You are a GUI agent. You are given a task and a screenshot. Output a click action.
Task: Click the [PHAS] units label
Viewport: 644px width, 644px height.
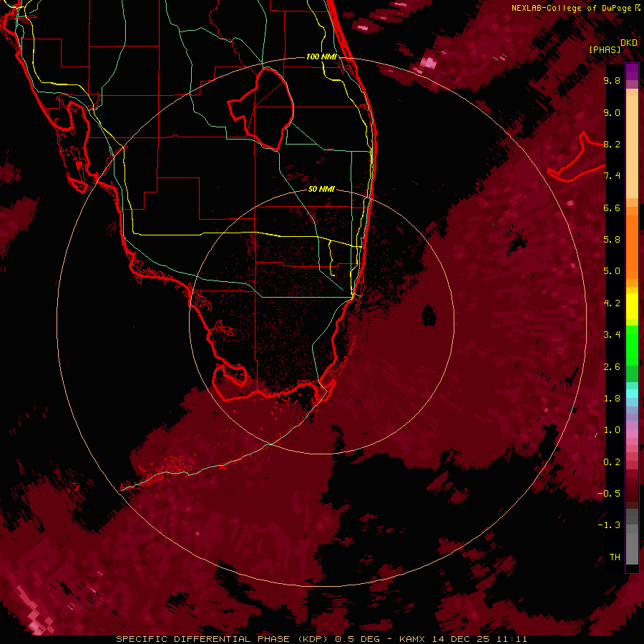pos(605,49)
